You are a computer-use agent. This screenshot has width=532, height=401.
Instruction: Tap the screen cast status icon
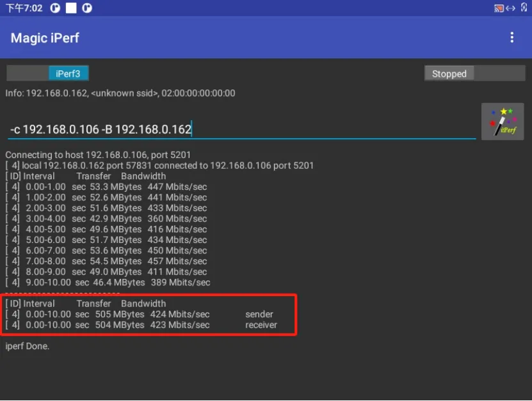tap(499, 8)
